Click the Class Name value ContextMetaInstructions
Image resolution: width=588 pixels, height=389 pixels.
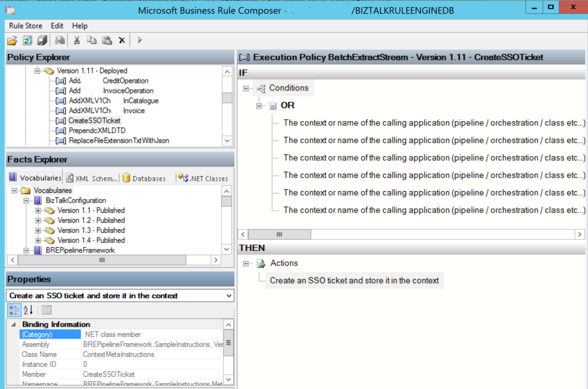coord(118,355)
